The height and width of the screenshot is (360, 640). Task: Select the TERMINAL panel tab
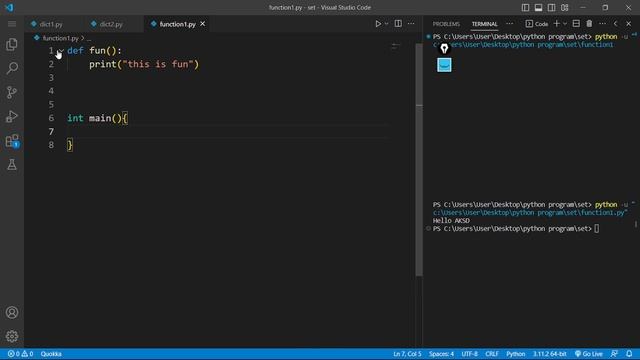(484, 24)
